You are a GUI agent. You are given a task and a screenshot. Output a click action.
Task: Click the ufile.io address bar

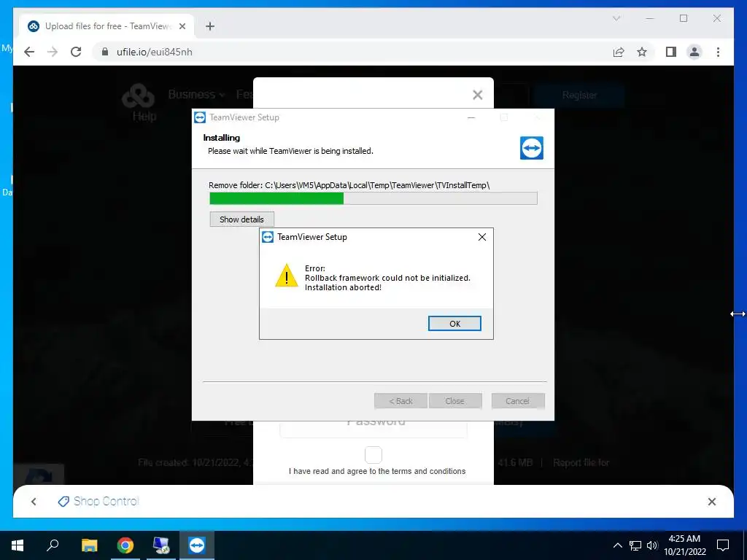(x=352, y=52)
